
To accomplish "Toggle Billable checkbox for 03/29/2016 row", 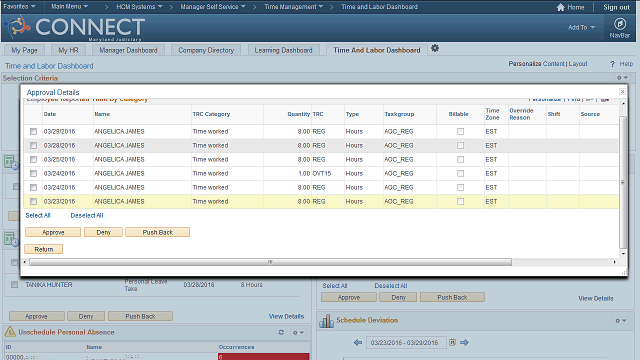I will coord(460,131).
